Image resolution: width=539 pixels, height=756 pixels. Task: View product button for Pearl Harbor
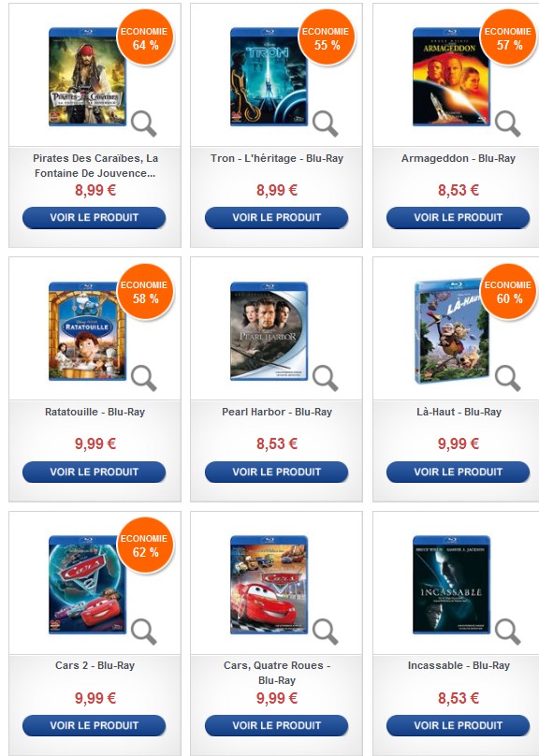[276, 472]
